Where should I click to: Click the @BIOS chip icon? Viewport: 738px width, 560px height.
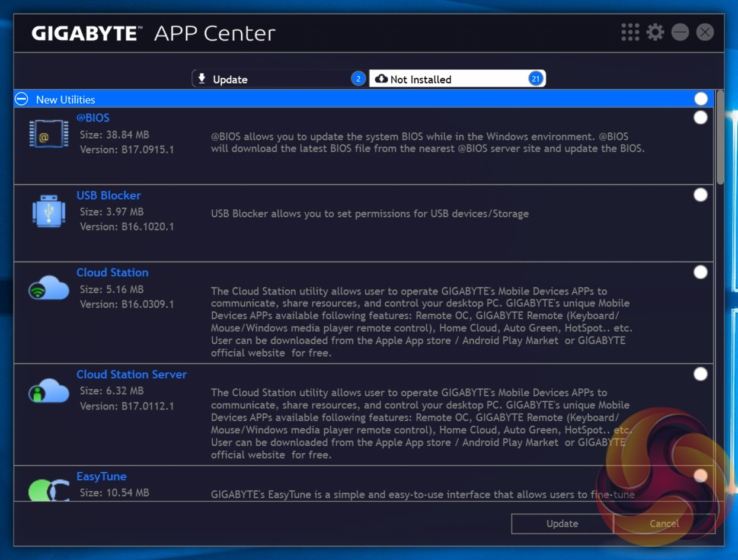click(49, 134)
